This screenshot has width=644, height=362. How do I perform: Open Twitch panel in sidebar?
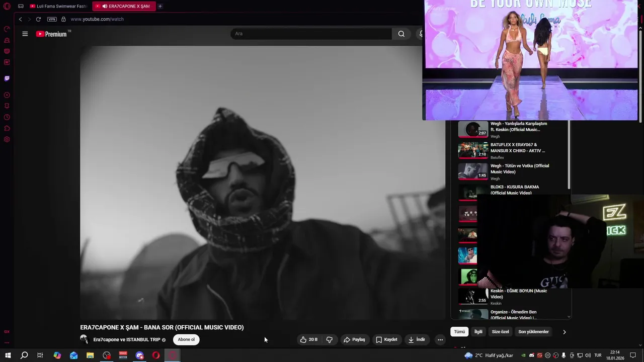7,78
